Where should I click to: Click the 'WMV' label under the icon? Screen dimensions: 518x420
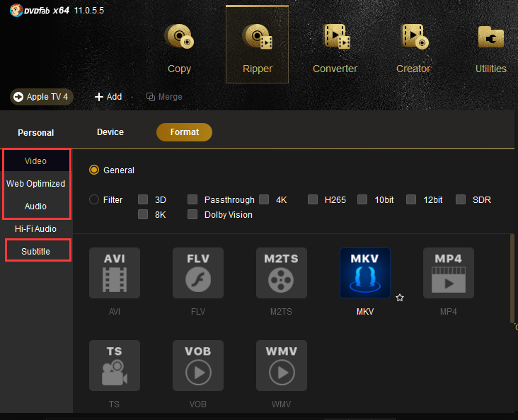[x=282, y=404]
